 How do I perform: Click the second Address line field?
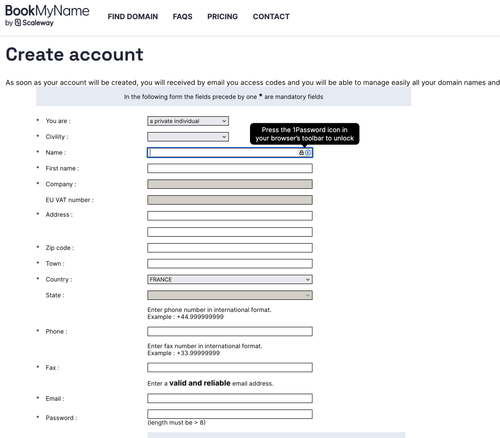coord(230,232)
